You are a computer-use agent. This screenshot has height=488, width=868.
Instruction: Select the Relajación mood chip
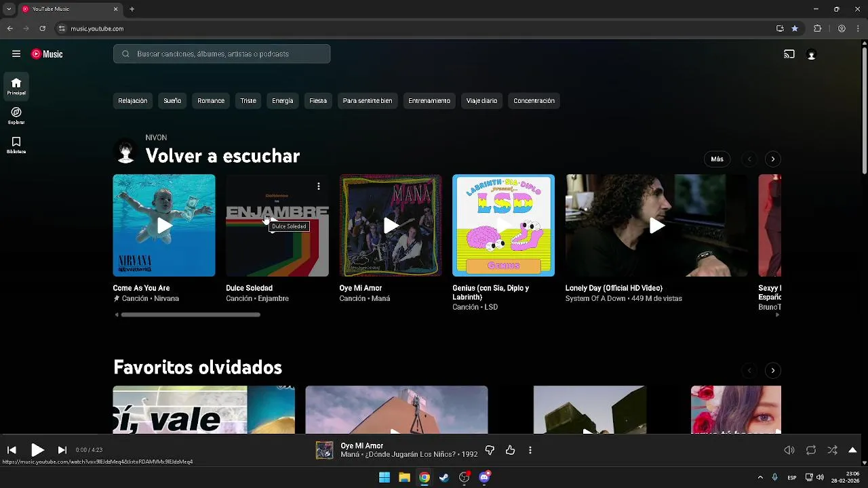(133, 101)
